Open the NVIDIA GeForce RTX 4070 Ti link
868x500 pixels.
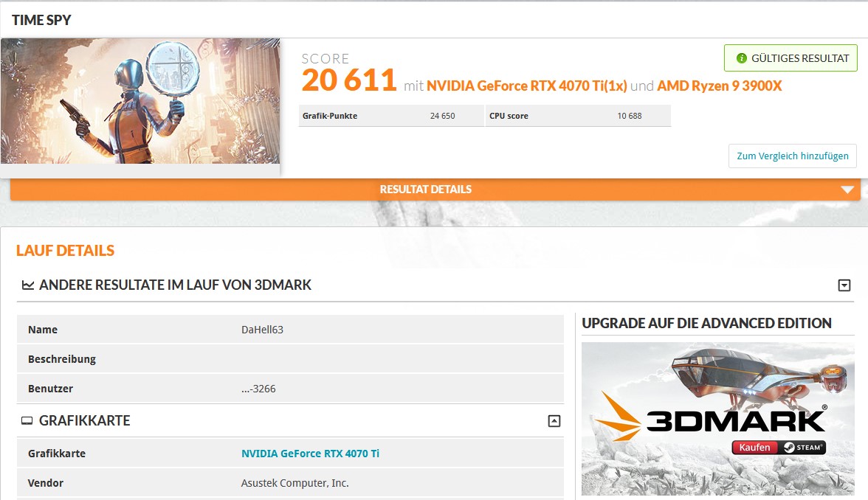[310, 454]
